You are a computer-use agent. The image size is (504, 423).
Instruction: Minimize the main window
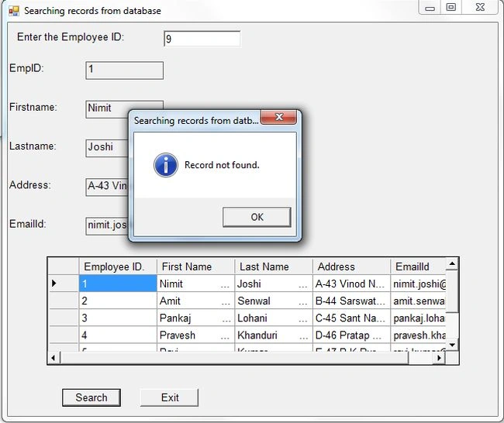tap(430, 8)
